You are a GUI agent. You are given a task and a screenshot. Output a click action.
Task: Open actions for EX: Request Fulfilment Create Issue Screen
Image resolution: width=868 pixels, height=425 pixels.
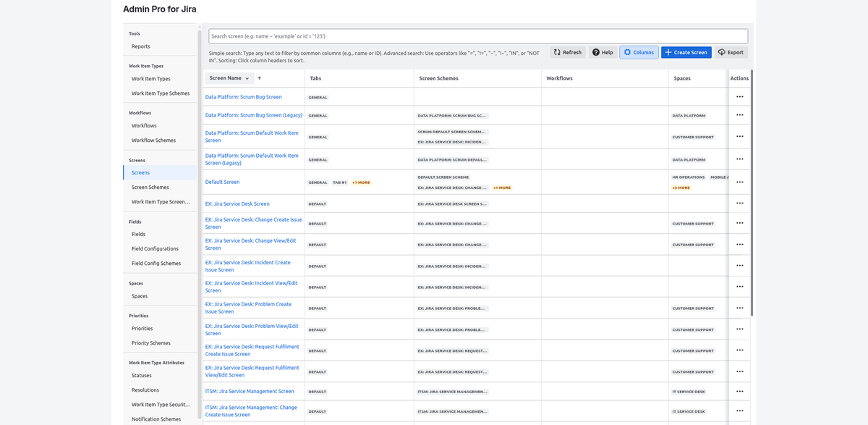click(x=739, y=350)
